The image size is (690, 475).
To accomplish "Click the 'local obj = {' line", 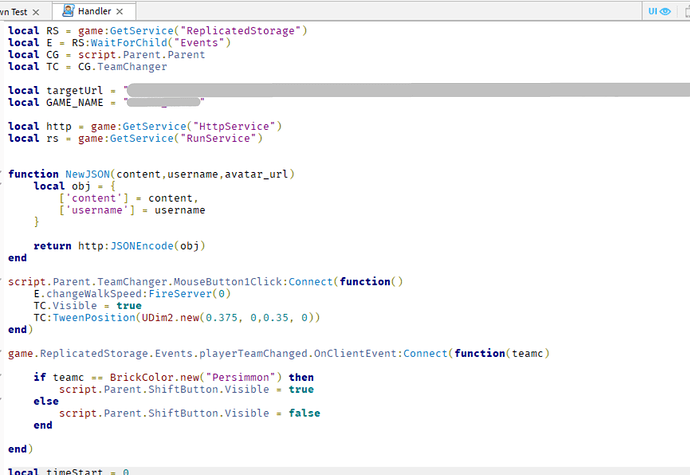I will (x=74, y=186).
